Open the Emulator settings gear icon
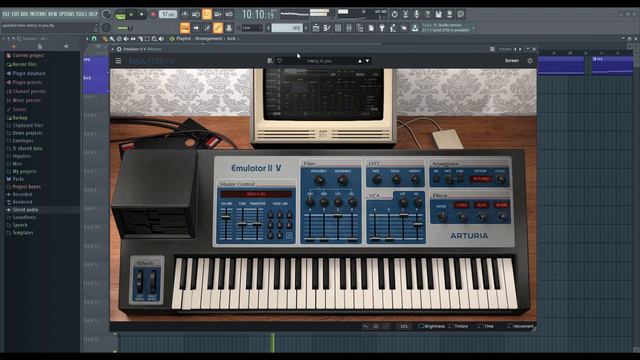The width and height of the screenshot is (640, 360). tap(530, 61)
